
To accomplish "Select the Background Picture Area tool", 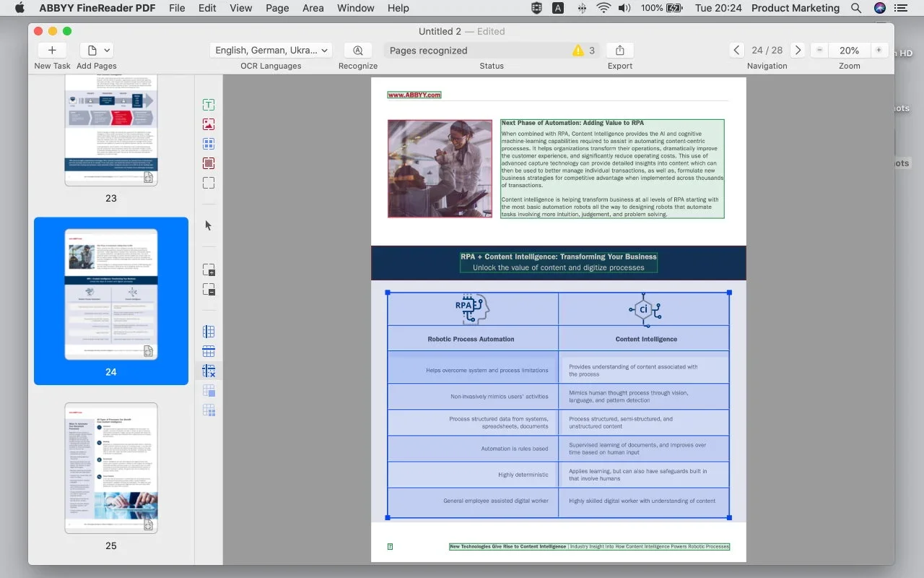I will click(209, 163).
